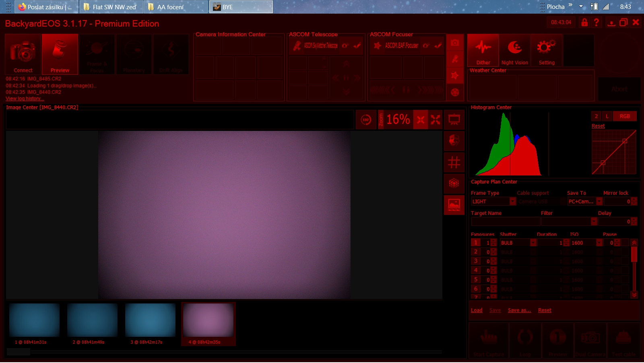Open ASCOM telescope settings gear
This screenshot has height=363, width=644.
click(x=345, y=45)
